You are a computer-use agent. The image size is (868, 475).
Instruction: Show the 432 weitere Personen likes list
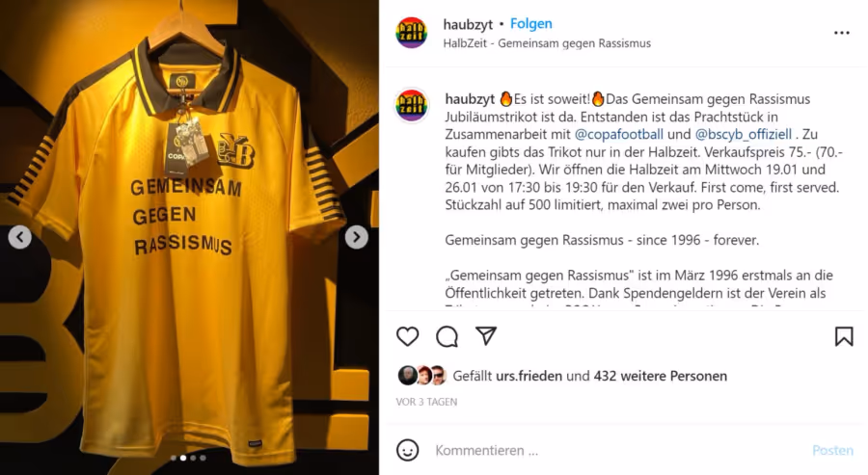click(661, 376)
